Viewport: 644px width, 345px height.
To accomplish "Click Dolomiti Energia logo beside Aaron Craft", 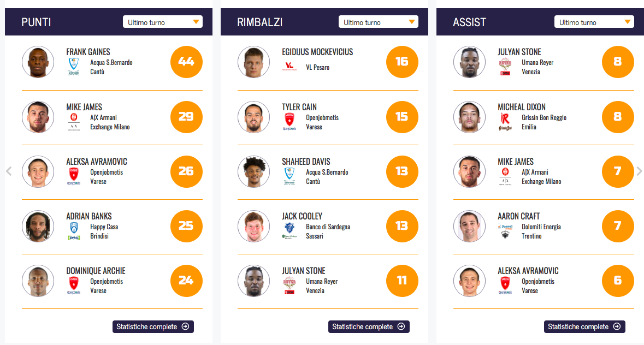I will click(x=505, y=230).
